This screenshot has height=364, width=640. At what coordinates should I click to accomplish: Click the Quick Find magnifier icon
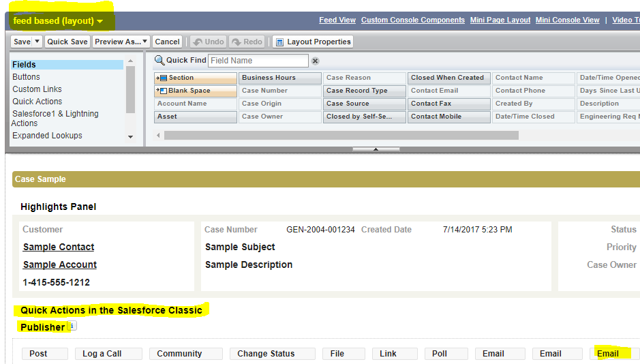point(159,61)
